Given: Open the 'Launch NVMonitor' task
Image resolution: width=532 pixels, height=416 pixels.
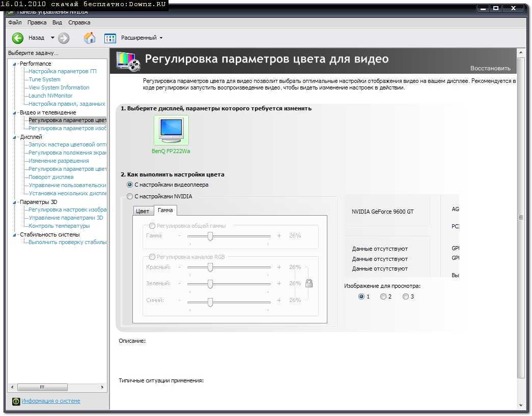Looking at the screenshot, I should (x=50, y=96).
